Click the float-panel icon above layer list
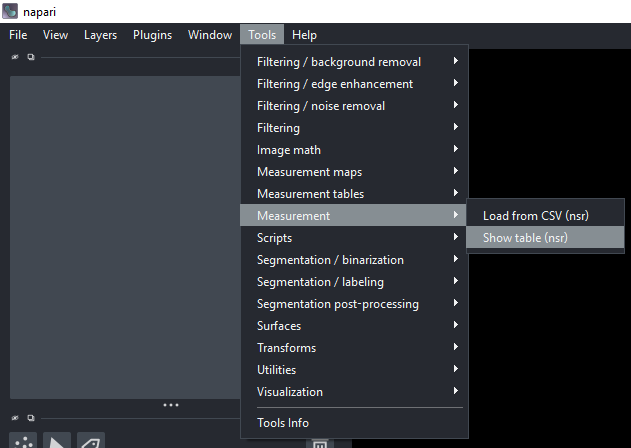Viewport: 631px width, 448px height. [x=31, y=418]
